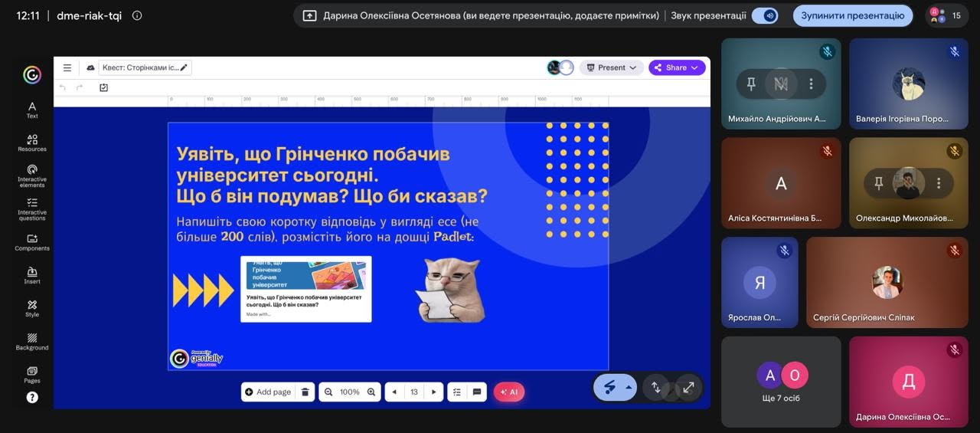Open the Insert panel
Screen dimensions: 980x433
32,275
